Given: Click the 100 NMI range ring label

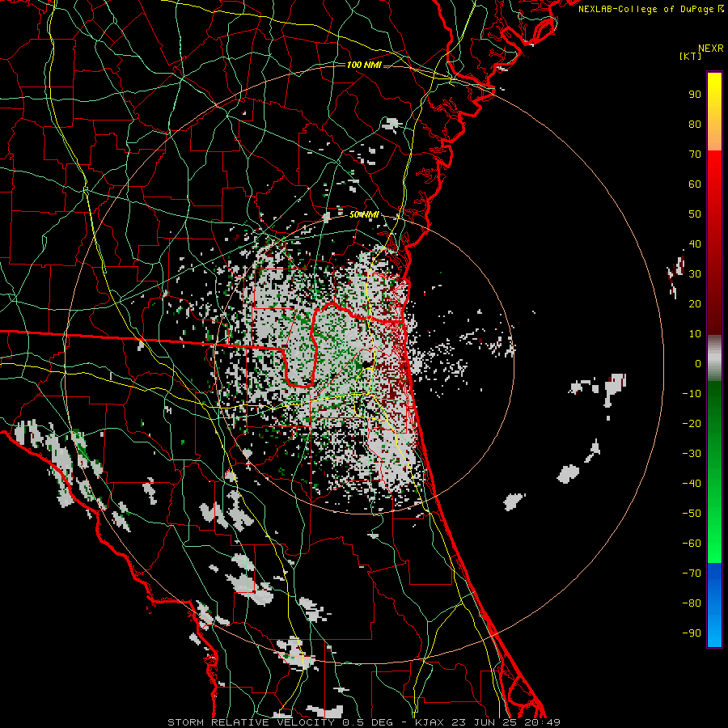Looking at the screenshot, I should coord(364,65).
